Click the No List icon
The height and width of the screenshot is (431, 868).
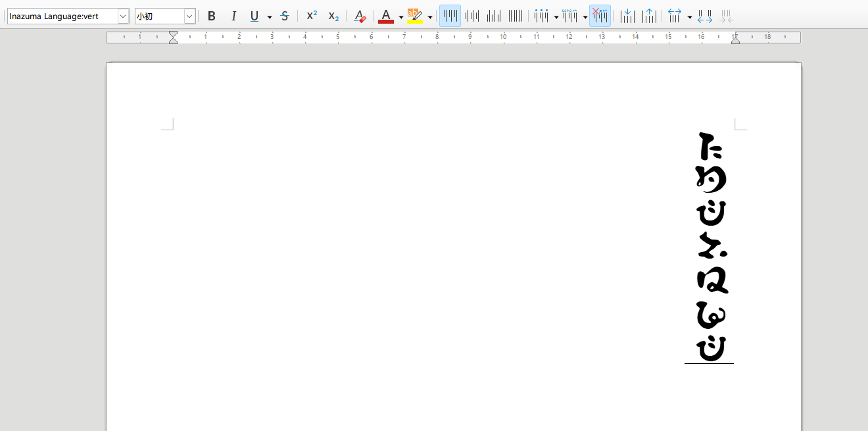coord(600,16)
